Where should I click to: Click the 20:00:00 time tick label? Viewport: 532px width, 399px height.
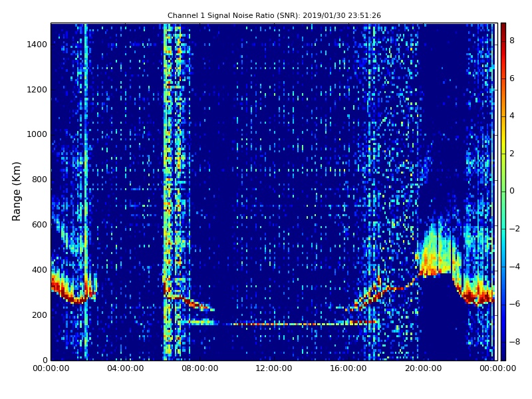coord(423,368)
